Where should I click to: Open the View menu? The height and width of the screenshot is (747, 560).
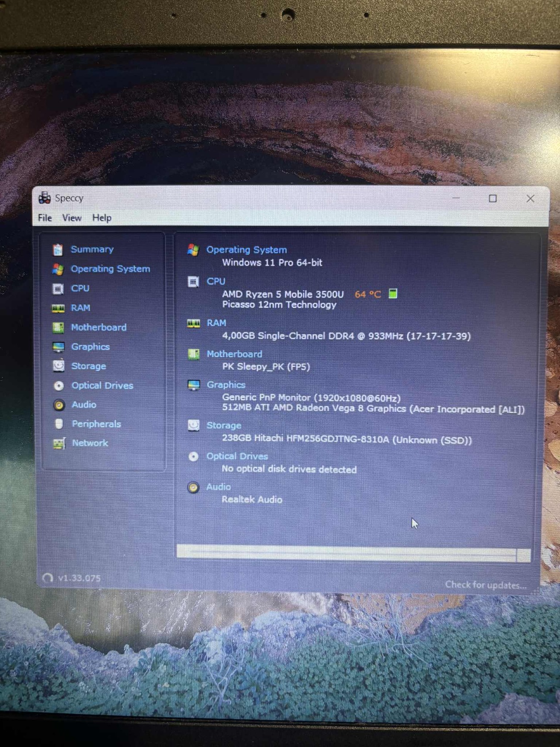point(71,218)
